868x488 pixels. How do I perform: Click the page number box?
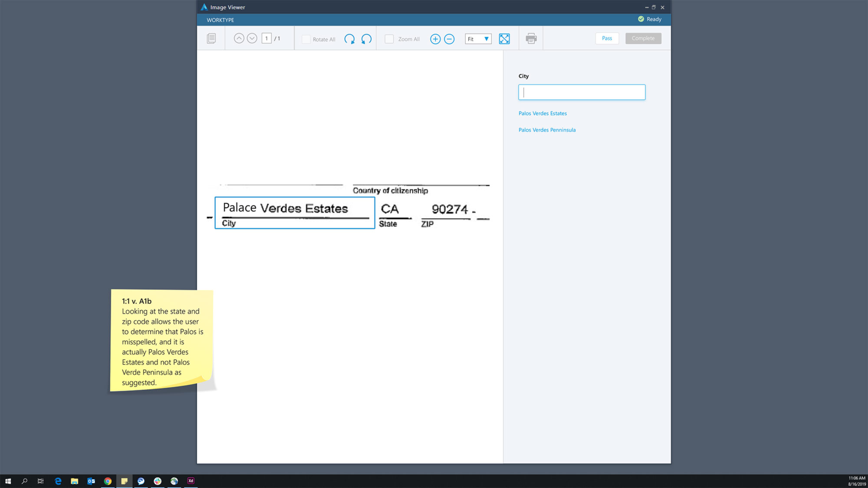point(266,38)
